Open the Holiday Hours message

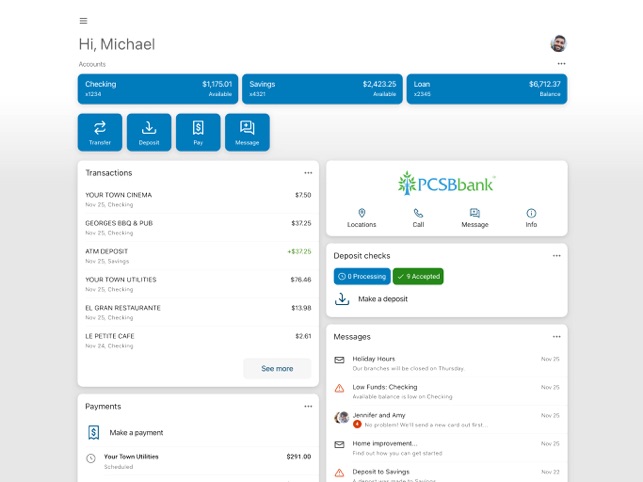pyautogui.click(x=447, y=363)
